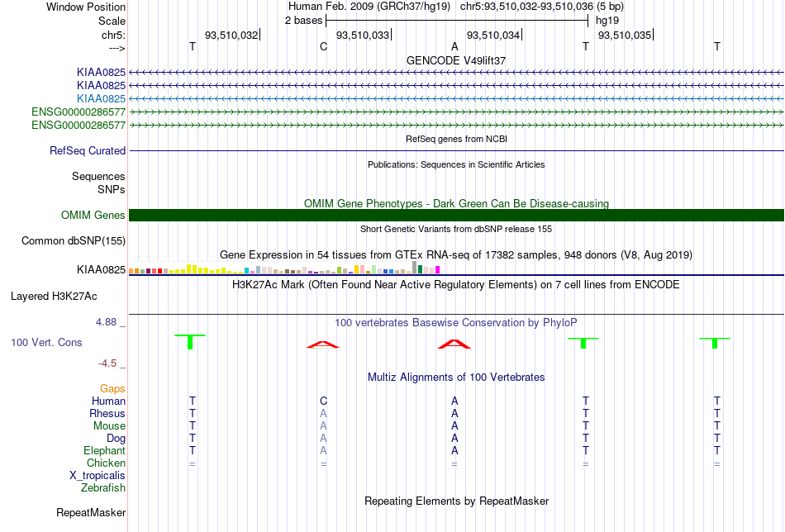Click the Sequences track label
The height and width of the screenshot is (532, 785).
click(98, 176)
